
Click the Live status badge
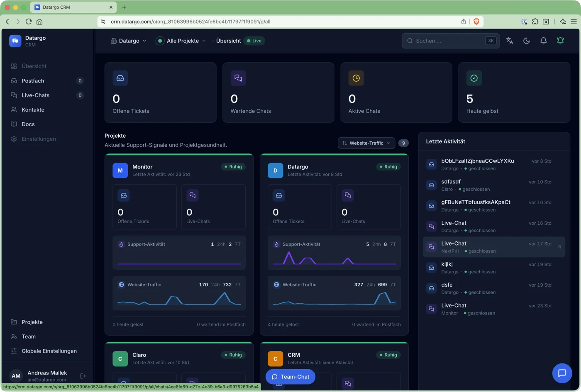coord(254,41)
